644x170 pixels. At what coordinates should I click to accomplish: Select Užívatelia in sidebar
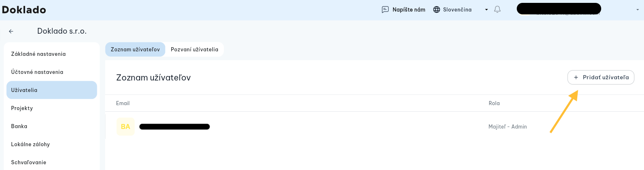coord(52,90)
